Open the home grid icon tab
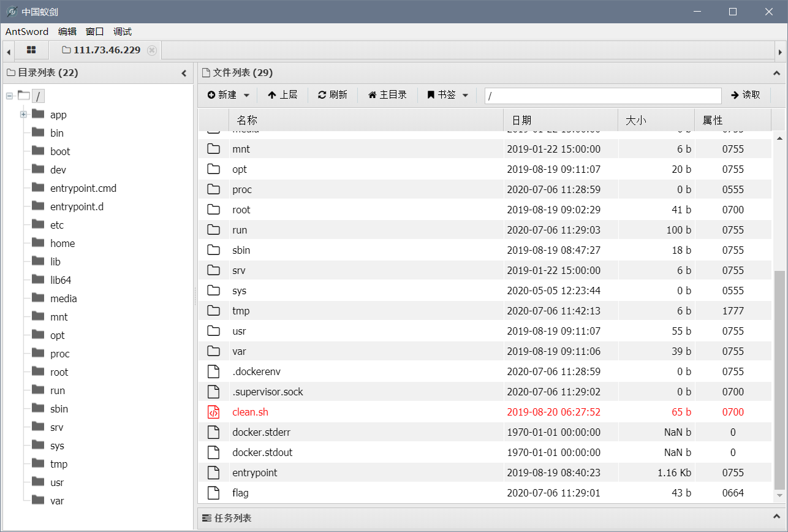788x532 pixels. click(x=31, y=50)
